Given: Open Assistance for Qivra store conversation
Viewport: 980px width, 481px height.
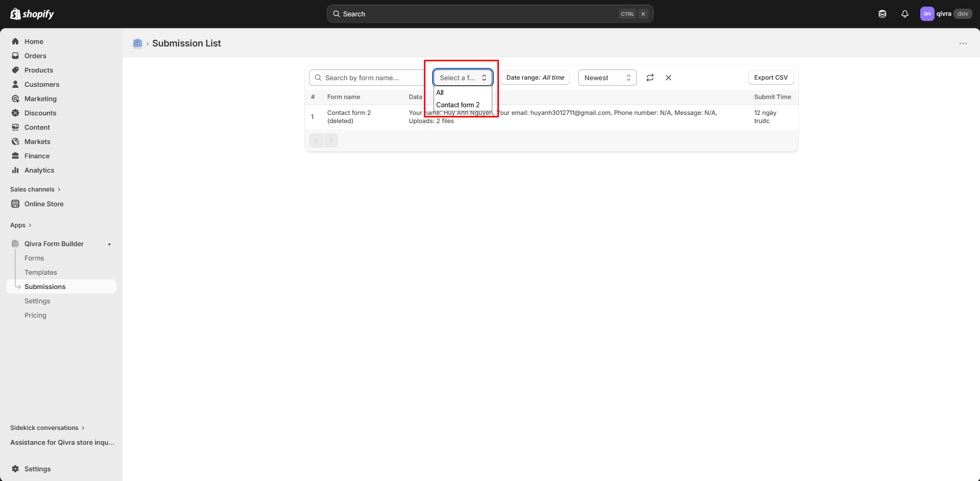Looking at the screenshot, I should point(62,442).
